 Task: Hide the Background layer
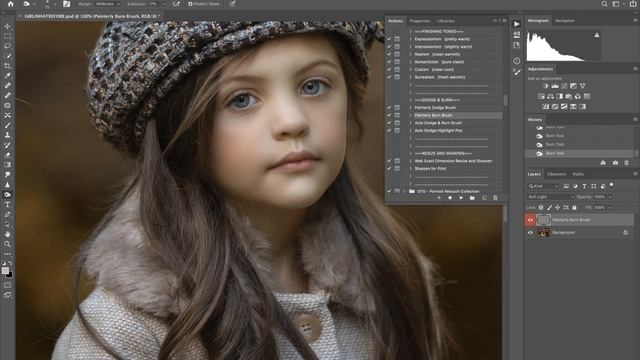pos(531,233)
